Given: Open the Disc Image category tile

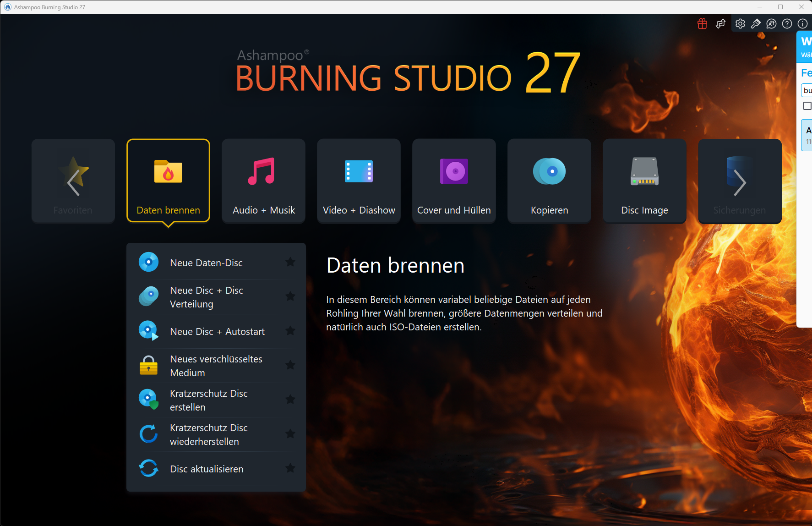Looking at the screenshot, I should 644,181.
